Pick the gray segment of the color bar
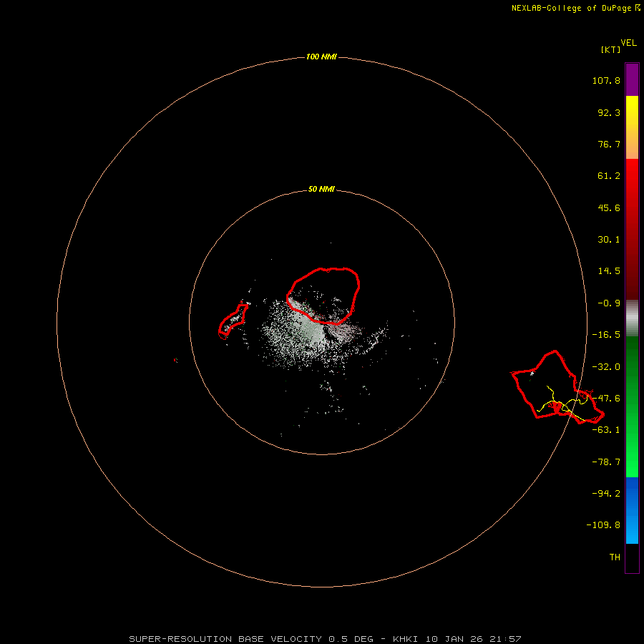Image resolution: width=644 pixels, height=644 pixels. point(632,318)
